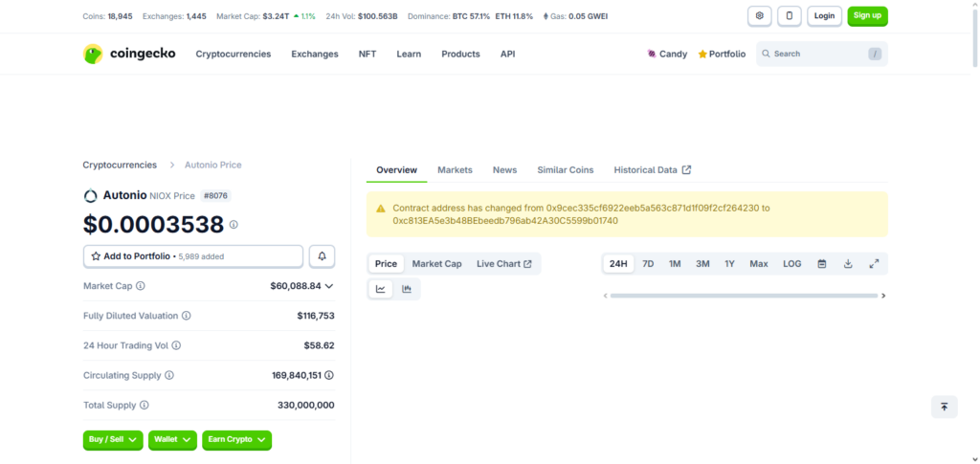Image resolution: width=980 pixels, height=464 pixels.
Task: Open the settings gear icon
Action: tap(759, 16)
